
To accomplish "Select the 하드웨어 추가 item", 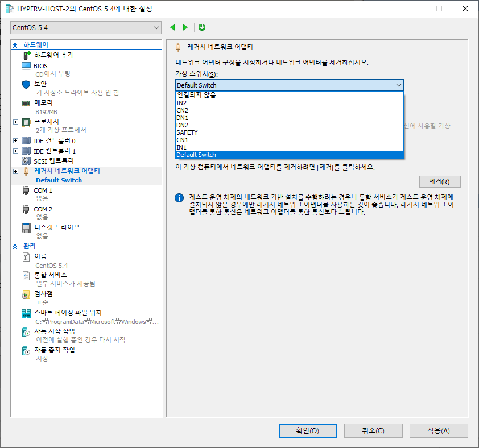I will [53, 55].
